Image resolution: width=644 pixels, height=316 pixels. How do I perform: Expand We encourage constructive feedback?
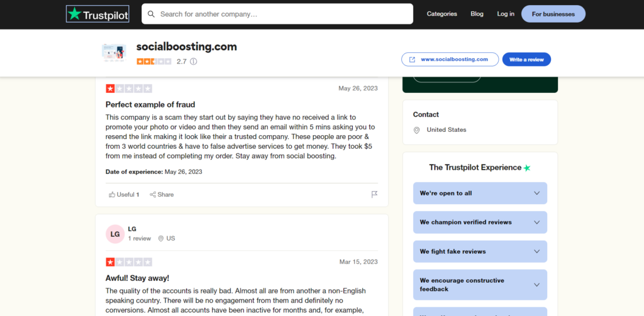480,285
